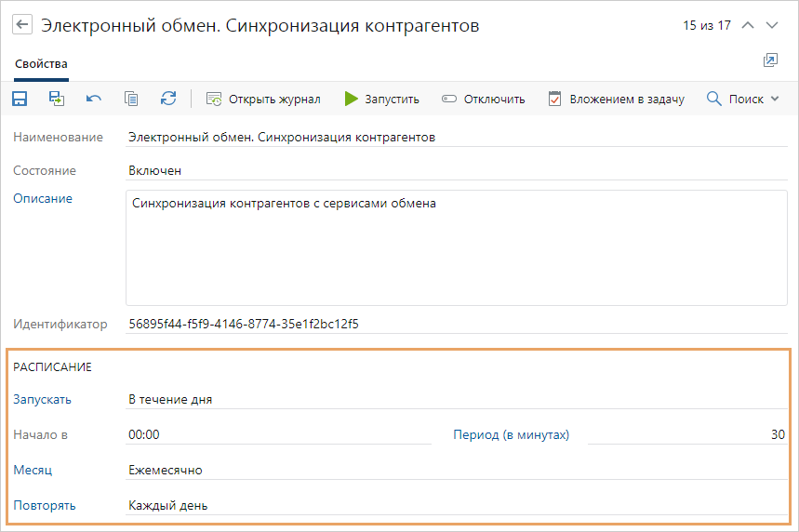Image resolution: width=799 pixels, height=532 pixels.
Task: Click the Save floppy disk icon
Action: pos(20,99)
